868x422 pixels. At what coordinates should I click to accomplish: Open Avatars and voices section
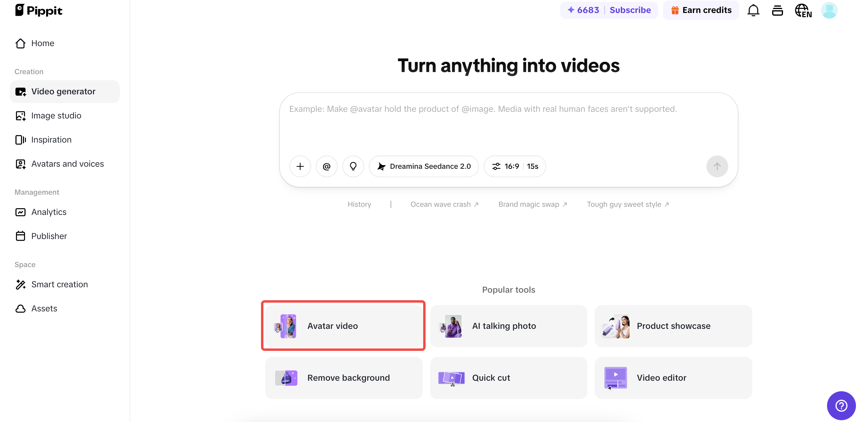coord(68,164)
